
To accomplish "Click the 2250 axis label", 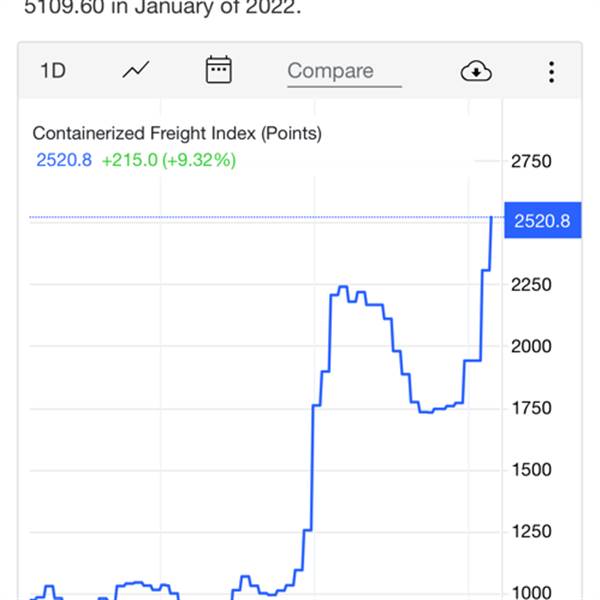I will [x=531, y=285].
